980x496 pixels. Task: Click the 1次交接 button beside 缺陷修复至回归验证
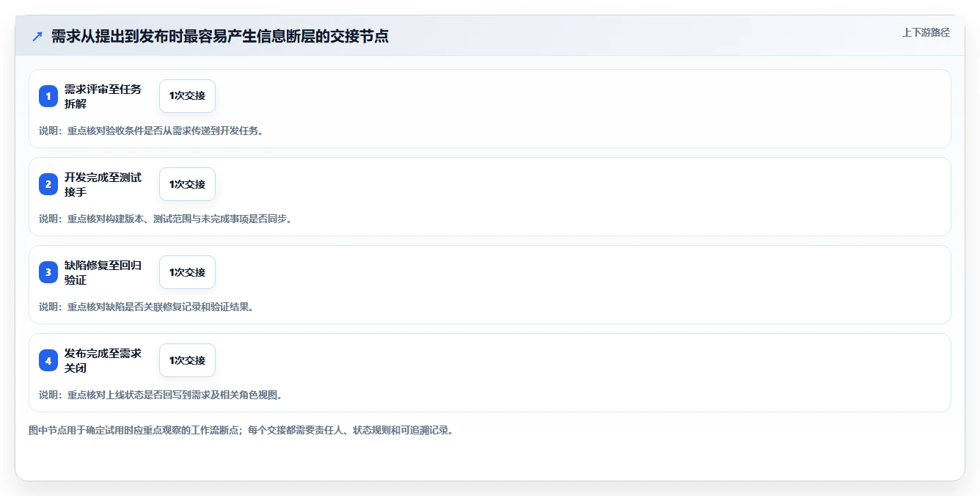click(x=187, y=272)
